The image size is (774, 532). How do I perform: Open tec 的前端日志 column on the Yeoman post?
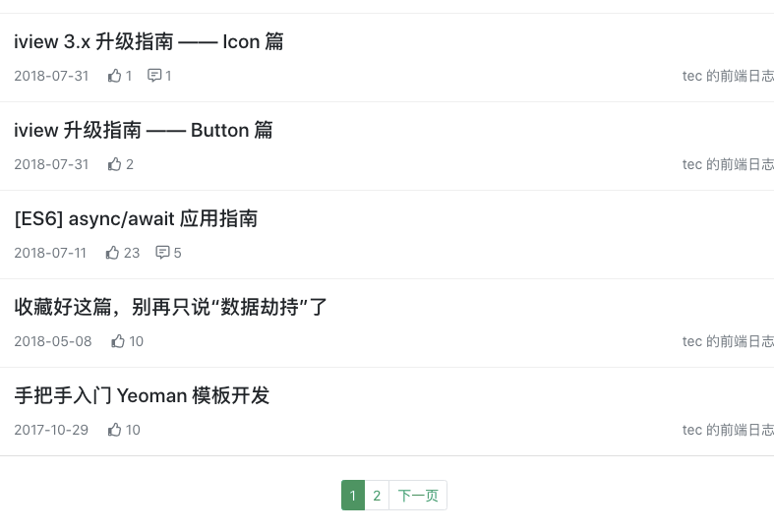(728, 430)
